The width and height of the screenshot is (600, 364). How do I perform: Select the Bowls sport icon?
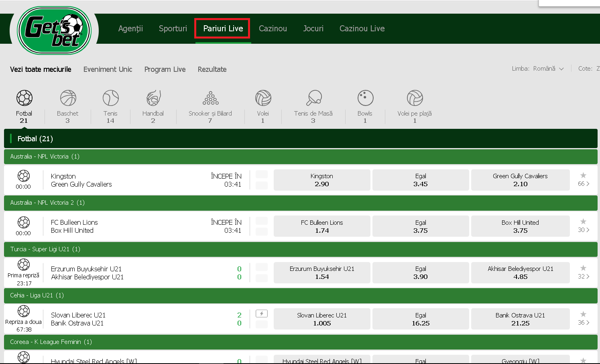coord(365,98)
